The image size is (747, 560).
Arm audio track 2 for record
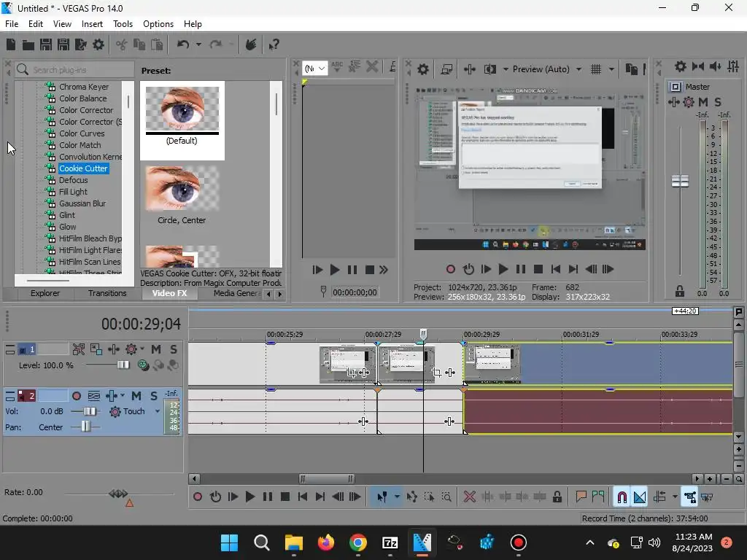(x=76, y=396)
